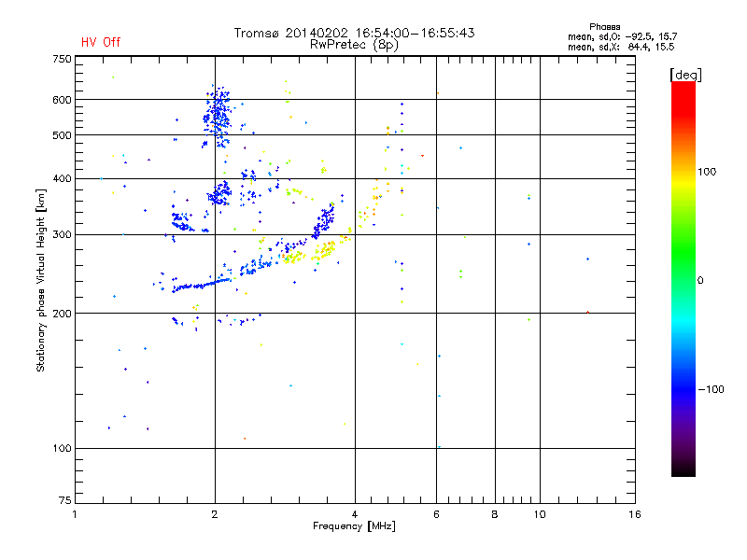Click the 'Phases' header text
The height and width of the screenshot is (560, 747).
[604, 27]
